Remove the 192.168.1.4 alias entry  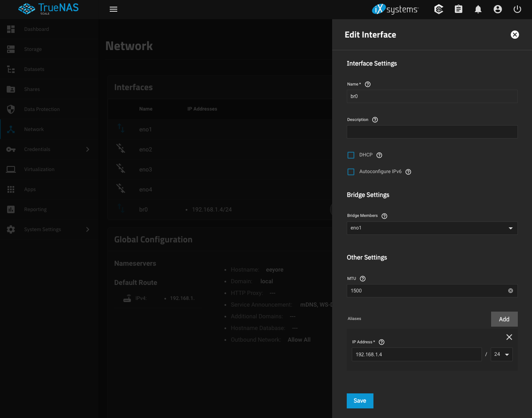(509, 337)
